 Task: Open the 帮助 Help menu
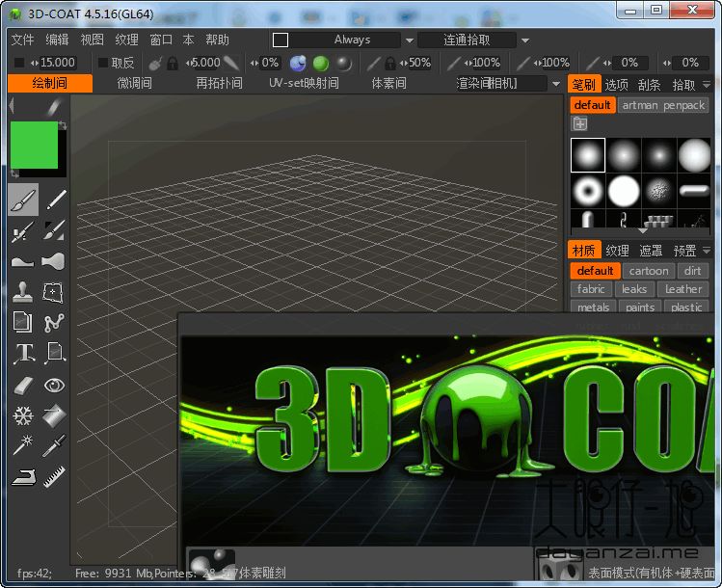click(x=217, y=40)
